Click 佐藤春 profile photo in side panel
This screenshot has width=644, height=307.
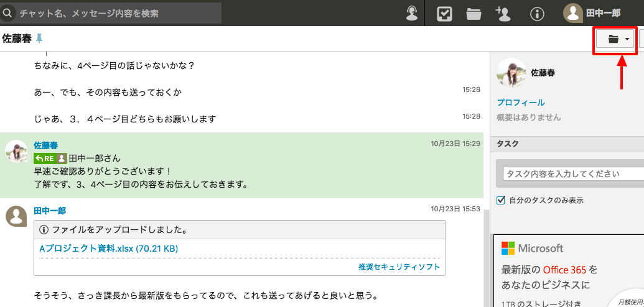coord(511,73)
